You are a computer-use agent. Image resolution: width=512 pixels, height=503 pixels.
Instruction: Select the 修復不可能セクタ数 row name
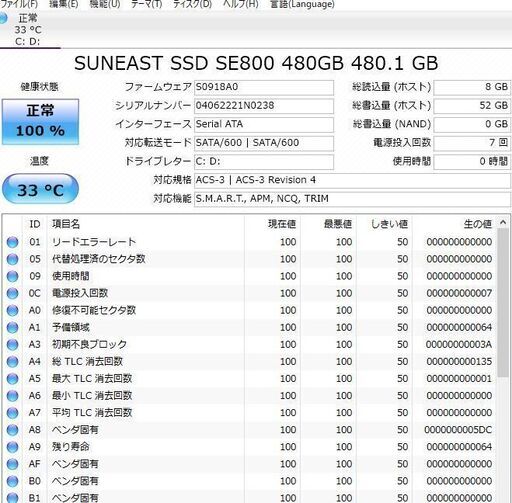click(x=94, y=310)
